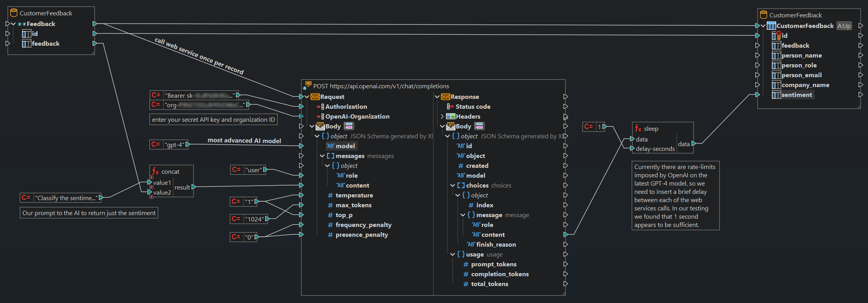The image size is (868, 303).
Task: Click the Response envelope icon
Action: (x=445, y=97)
